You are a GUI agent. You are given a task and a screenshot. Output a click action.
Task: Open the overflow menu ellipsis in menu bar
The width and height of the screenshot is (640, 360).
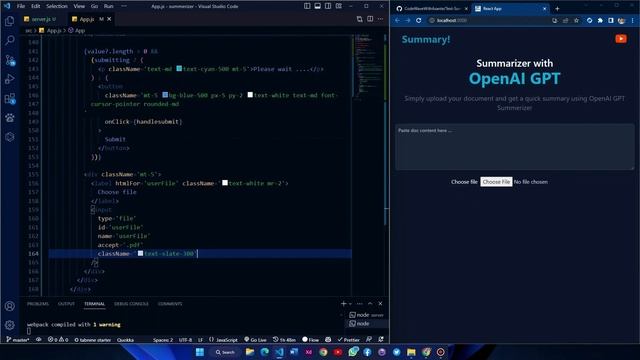coord(124,6)
